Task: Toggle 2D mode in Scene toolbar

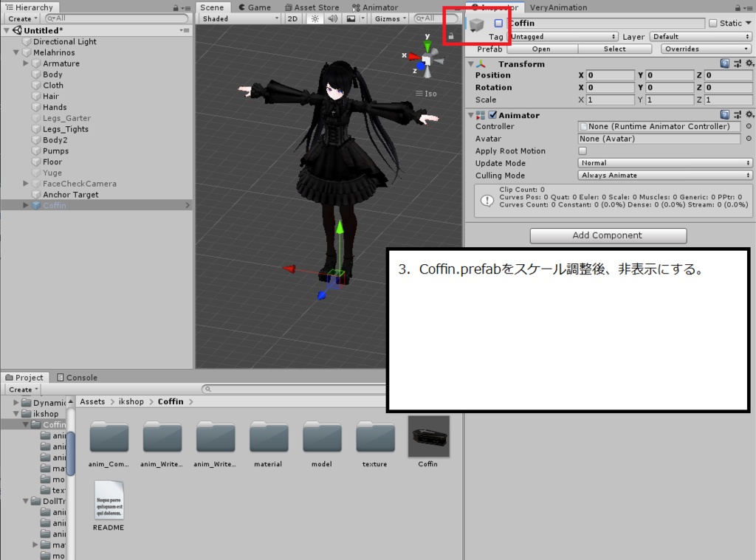Action: pyautogui.click(x=292, y=18)
